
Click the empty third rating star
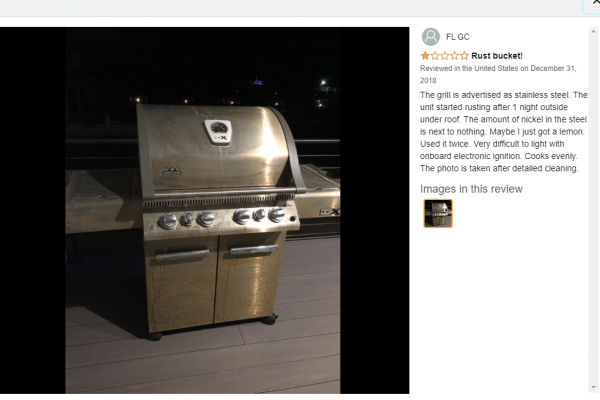tap(445, 56)
